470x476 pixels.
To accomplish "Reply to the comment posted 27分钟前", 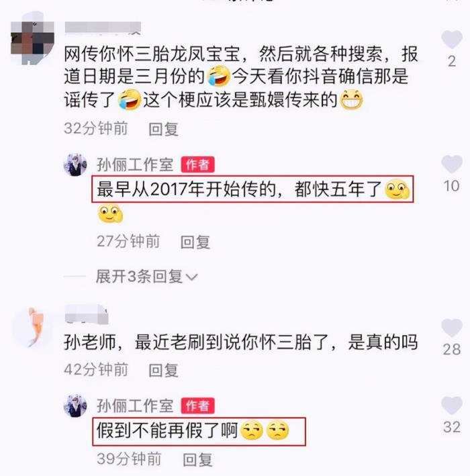I will coord(195,242).
